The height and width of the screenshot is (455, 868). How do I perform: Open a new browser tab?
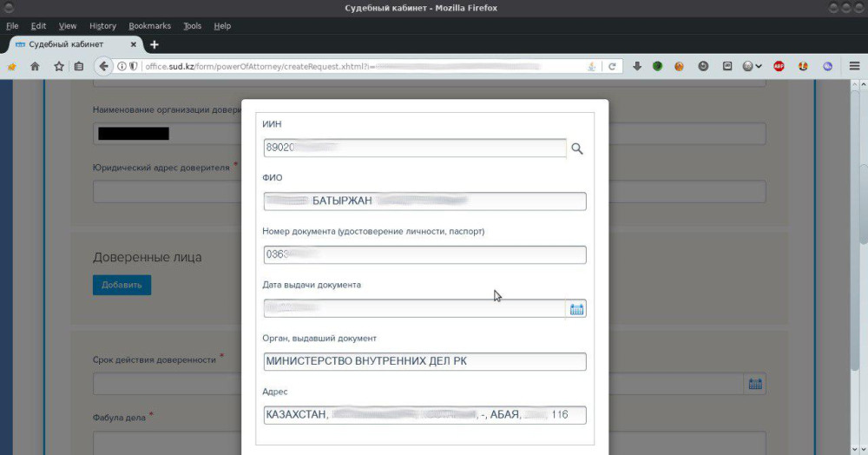155,44
